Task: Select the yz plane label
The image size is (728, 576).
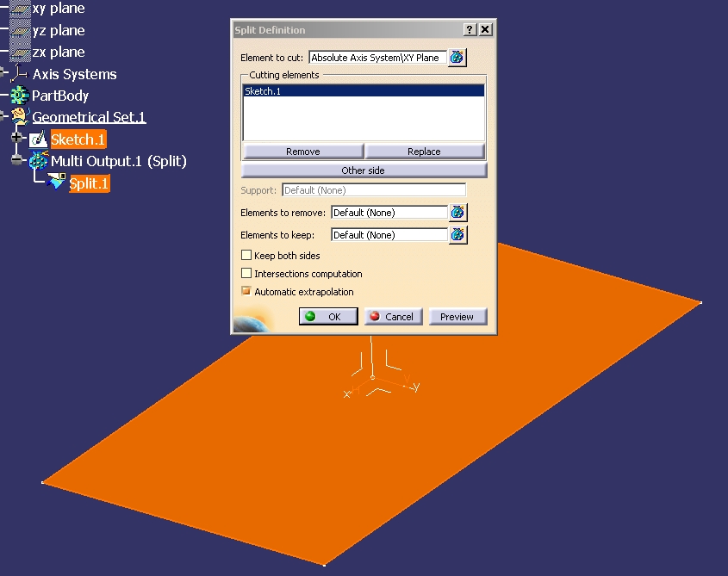Action: [x=59, y=31]
